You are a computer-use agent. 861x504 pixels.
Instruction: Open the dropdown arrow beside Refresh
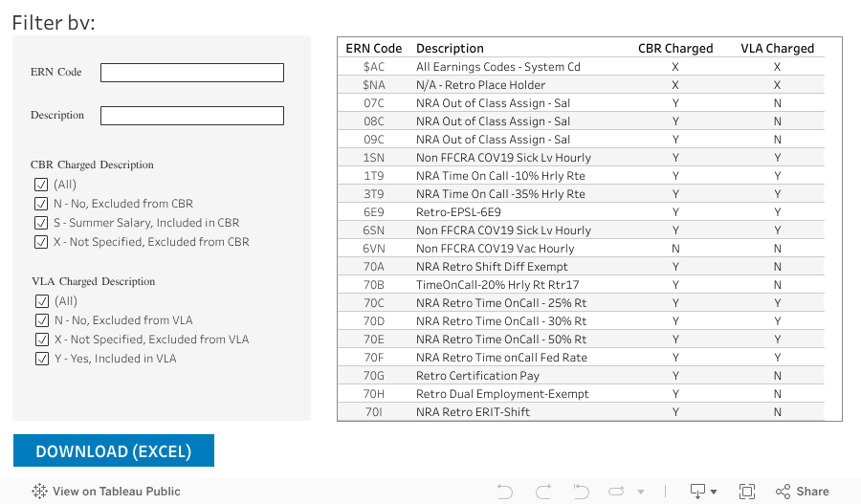click(641, 492)
